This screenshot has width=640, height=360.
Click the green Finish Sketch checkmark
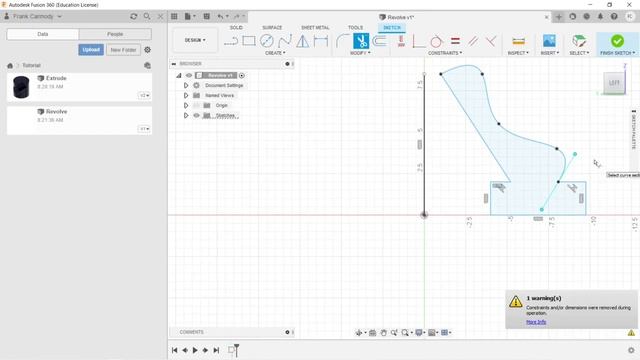click(x=617, y=41)
